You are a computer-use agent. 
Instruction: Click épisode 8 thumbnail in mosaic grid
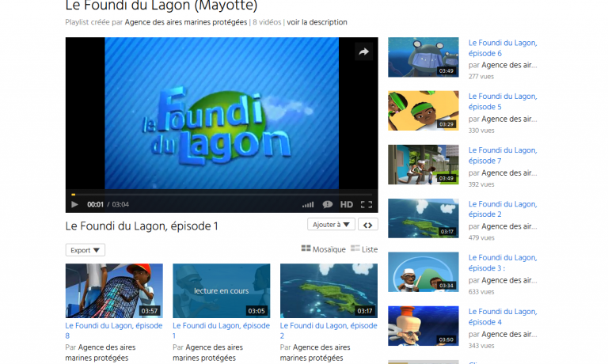[x=114, y=290]
